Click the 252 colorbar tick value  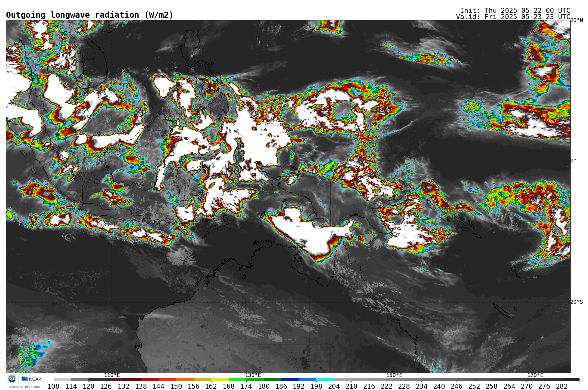click(474, 386)
